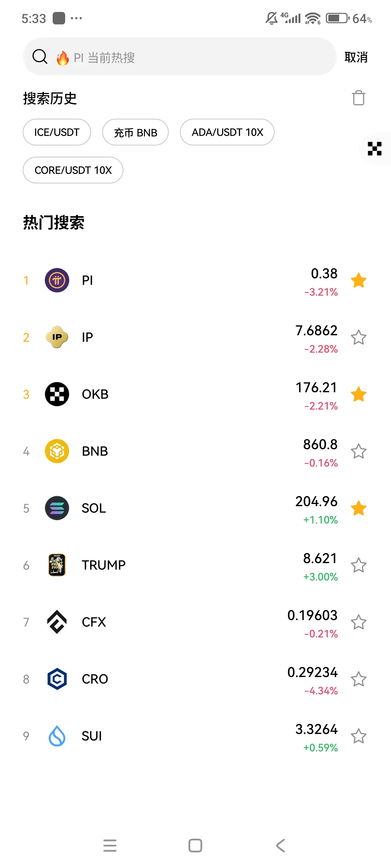Viewport: 391px width, 868px height.
Task: Tap Android back navigation arrow
Action: (x=281, y=845)
